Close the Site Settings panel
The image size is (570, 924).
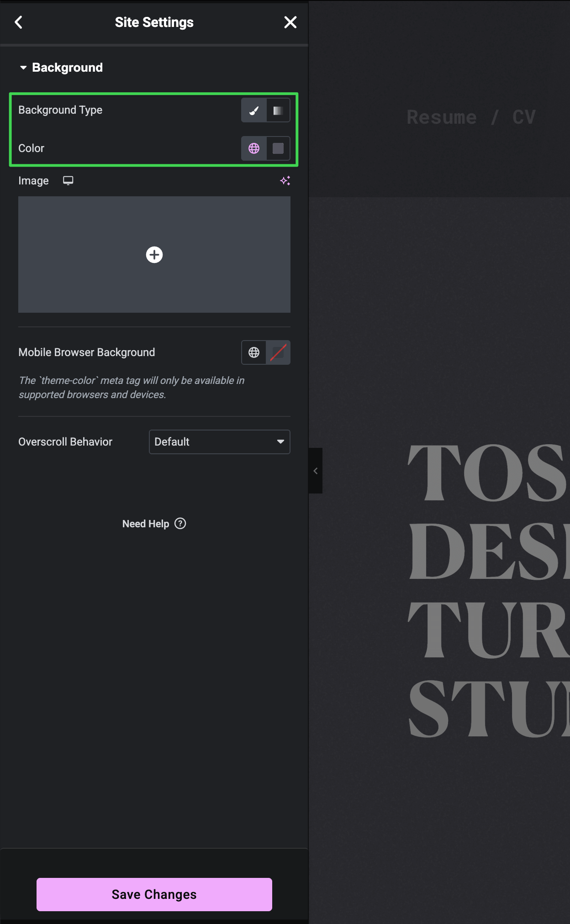(x=290, y=22)
